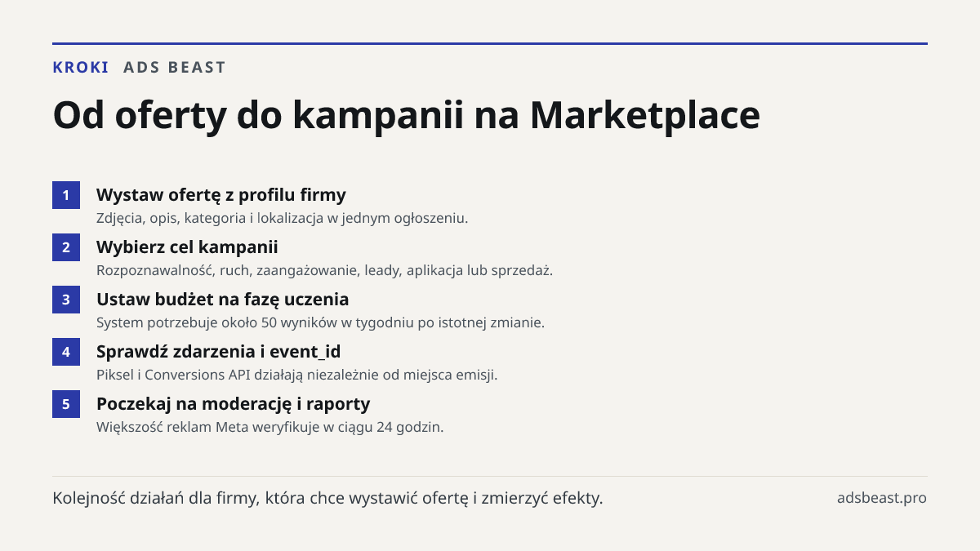Click the line "System potrzebuje około 50 wyników"
This screenshot has width=980, height=551.
320,322
